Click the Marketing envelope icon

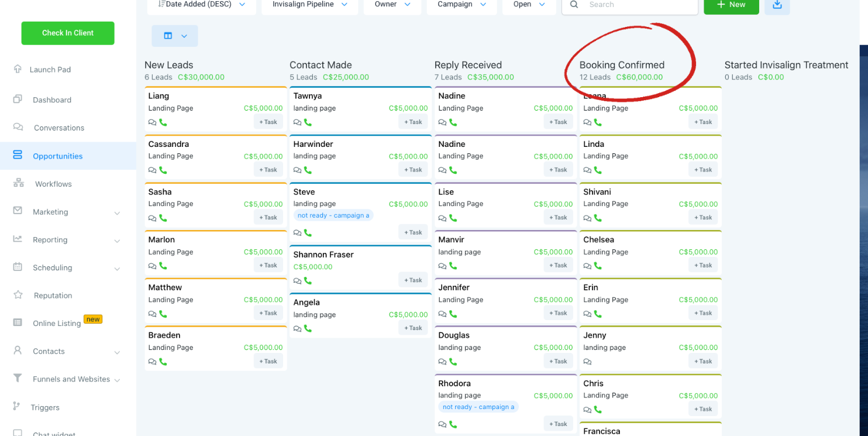click(18, 211)
